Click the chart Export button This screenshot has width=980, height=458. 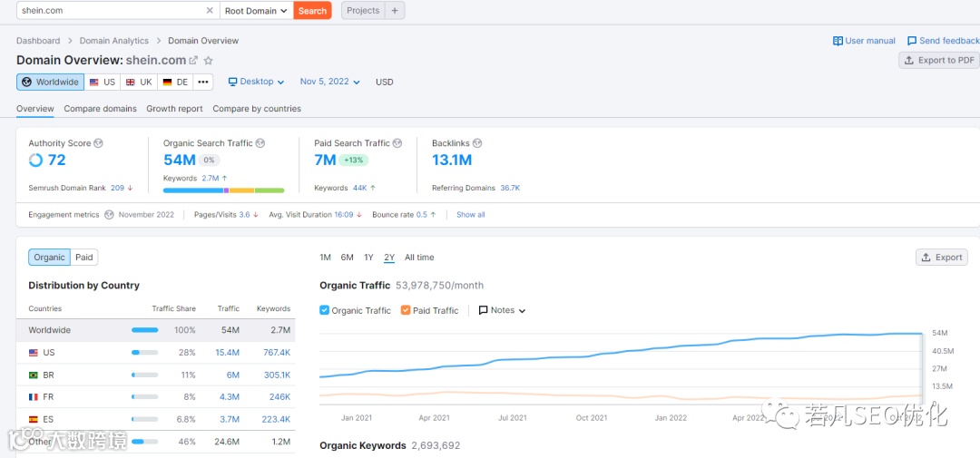point(942,258)
